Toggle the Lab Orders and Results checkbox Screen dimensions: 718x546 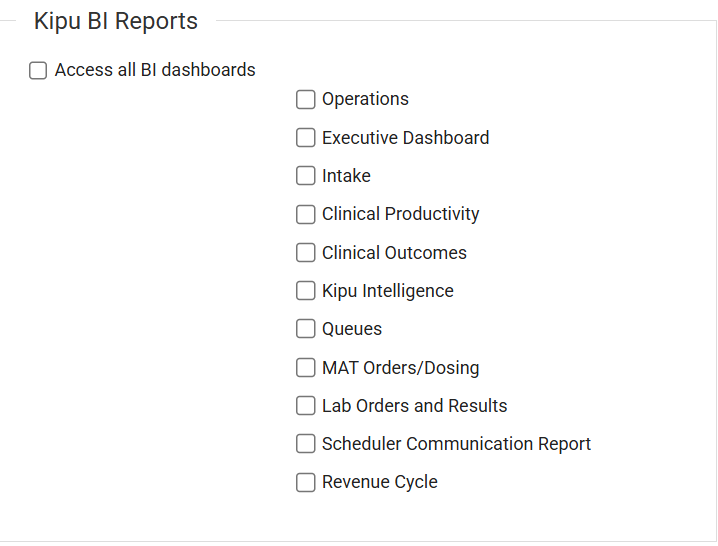[306, 406]
